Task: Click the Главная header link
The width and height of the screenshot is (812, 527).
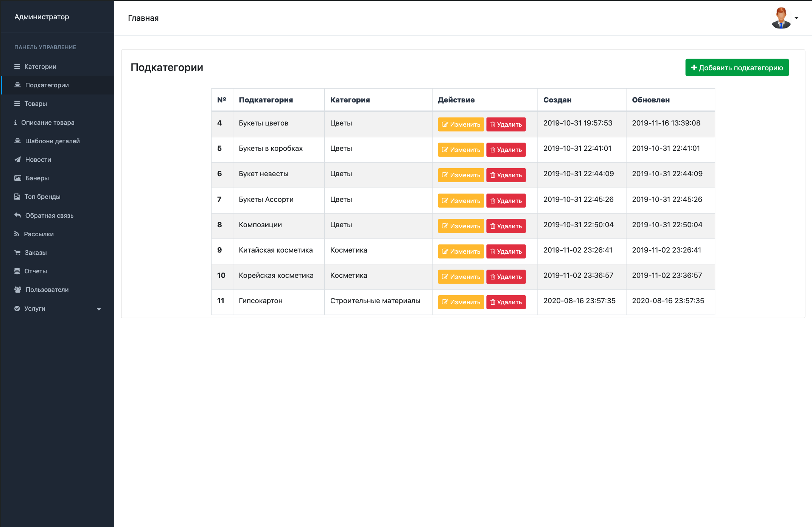Action: point(143,18)
